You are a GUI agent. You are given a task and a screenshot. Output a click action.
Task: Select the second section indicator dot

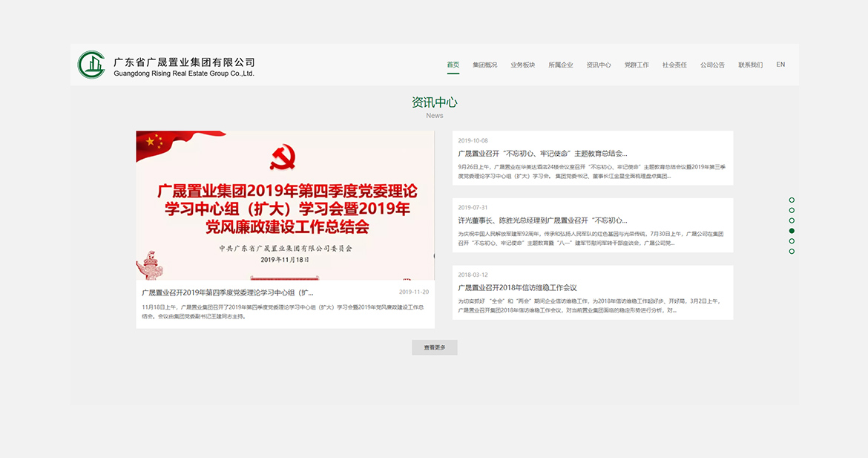click(792, 210)
